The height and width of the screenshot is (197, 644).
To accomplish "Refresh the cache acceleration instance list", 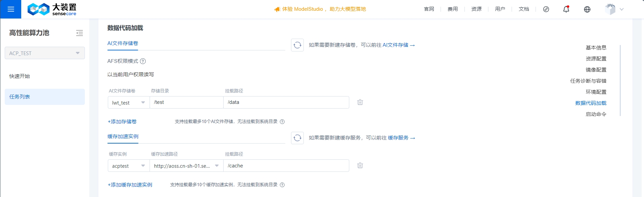I will pyautogui.click(x=297, y=138).
